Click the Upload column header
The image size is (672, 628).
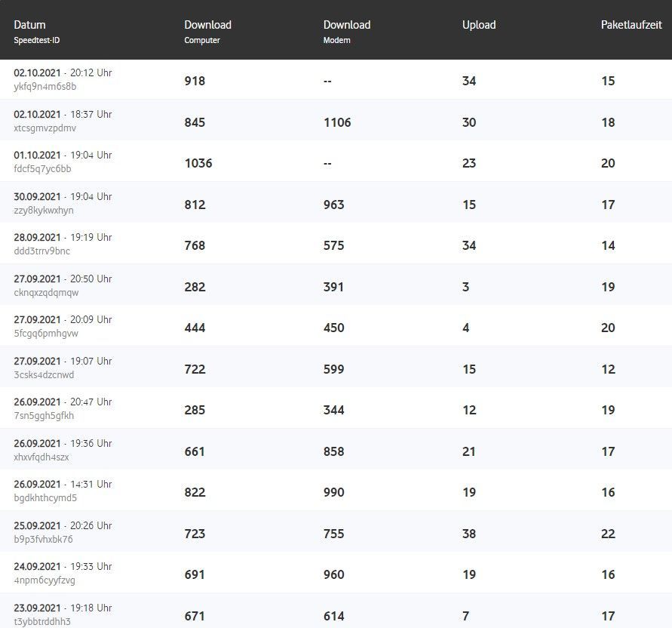[479, 25]
